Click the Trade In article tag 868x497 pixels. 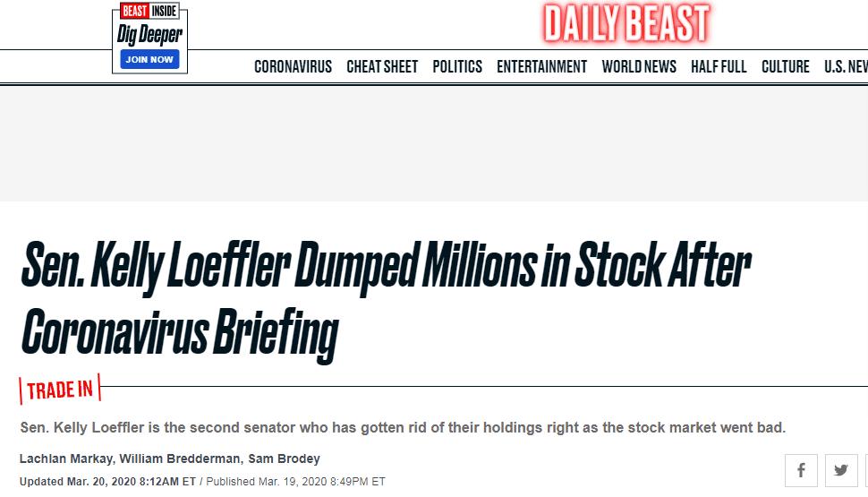[60, 390]
